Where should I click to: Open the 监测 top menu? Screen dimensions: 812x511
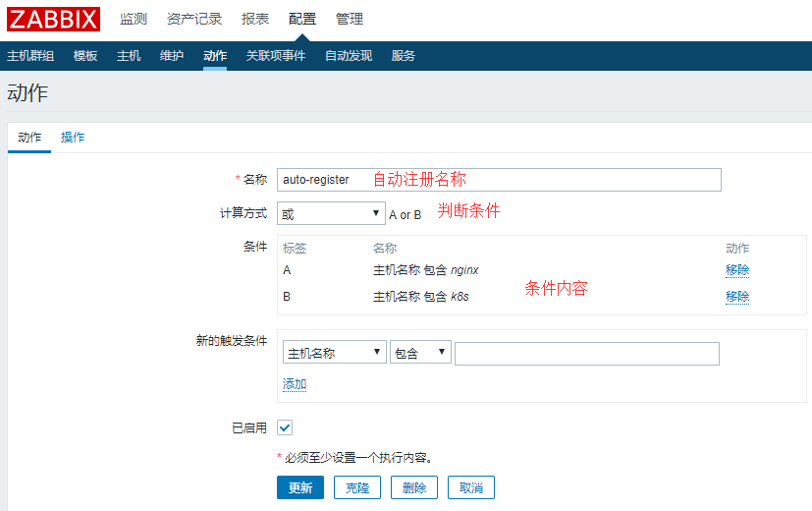point(134,19)
